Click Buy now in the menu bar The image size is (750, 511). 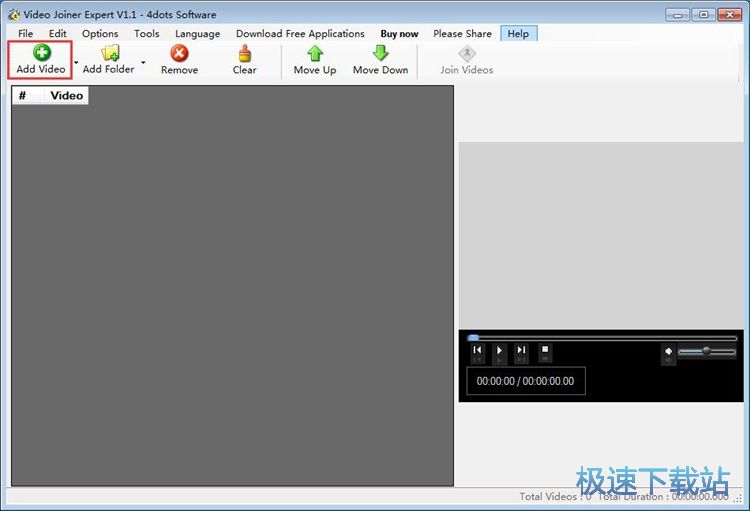pyautogui.click(x=399, y=33)
